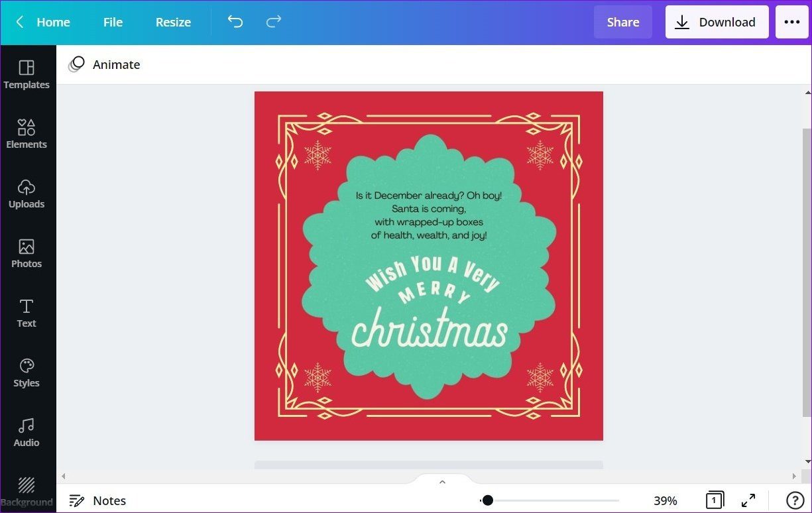Click the horizontal scrollbar left arrow
The width and height of the screenshot is (812, 513).
point(64,476)
